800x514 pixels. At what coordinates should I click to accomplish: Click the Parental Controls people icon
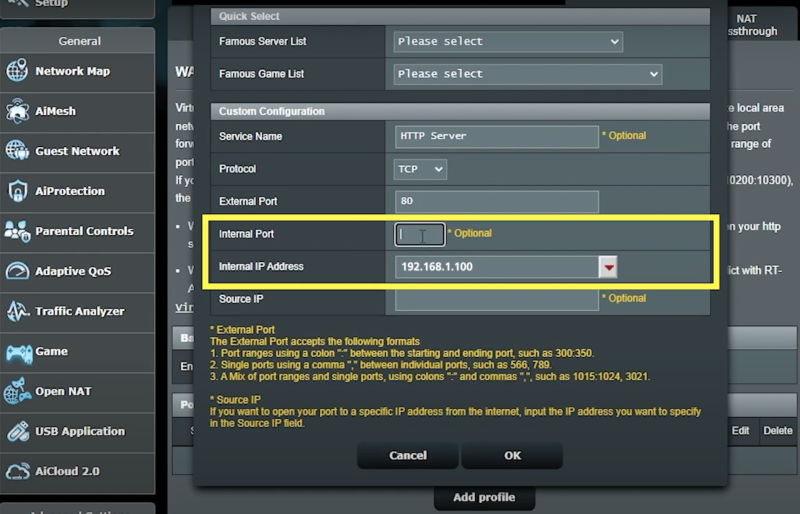(x=17, y=231)
